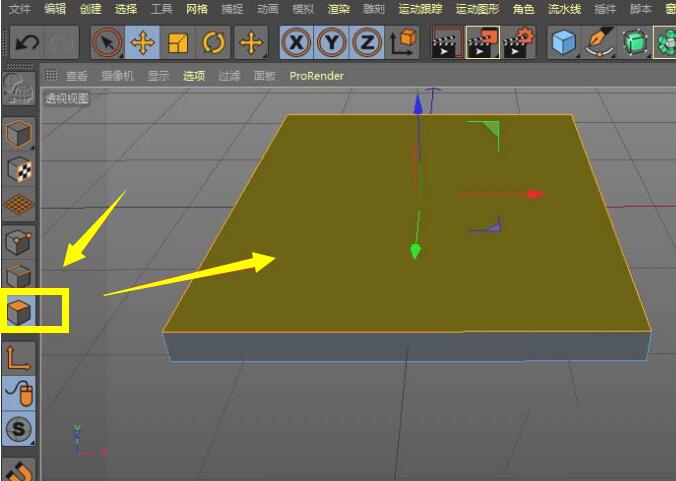The width and height of the screenshot is (676, 481).
Task: Toggle Enable Axis L-shaped icon
Action: coord(19,358)
